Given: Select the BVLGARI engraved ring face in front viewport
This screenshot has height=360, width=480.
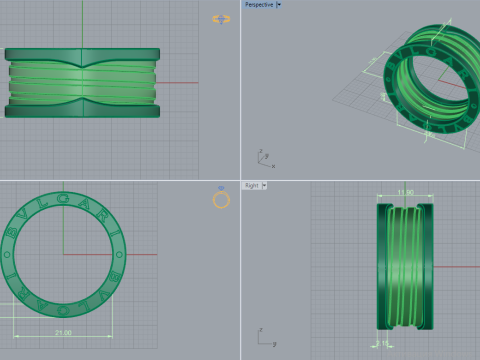Looking at the screenshot, I should (63, 254).
